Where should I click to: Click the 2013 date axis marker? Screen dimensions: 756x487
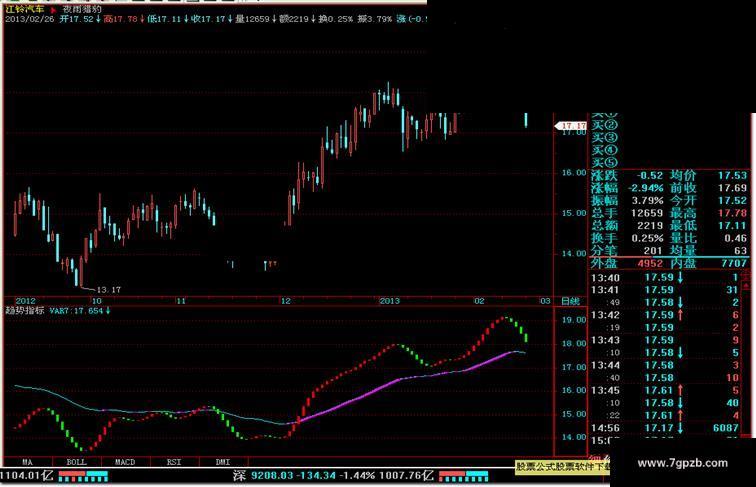(390, 301)
